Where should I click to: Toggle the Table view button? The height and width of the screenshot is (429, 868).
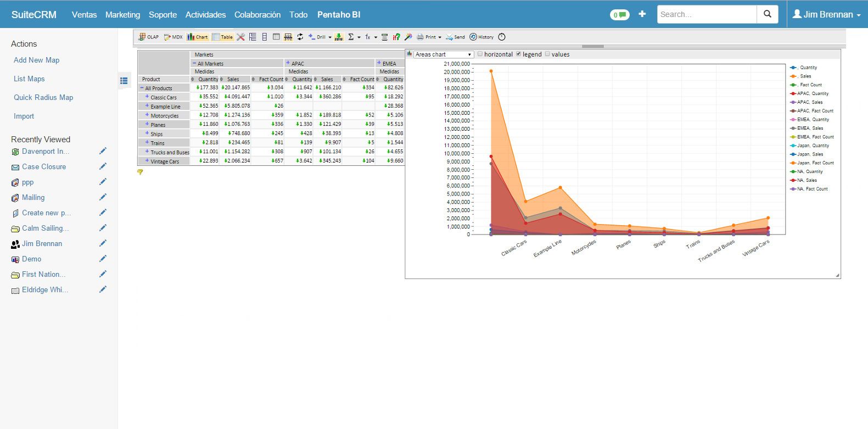(x=222, y=37)
